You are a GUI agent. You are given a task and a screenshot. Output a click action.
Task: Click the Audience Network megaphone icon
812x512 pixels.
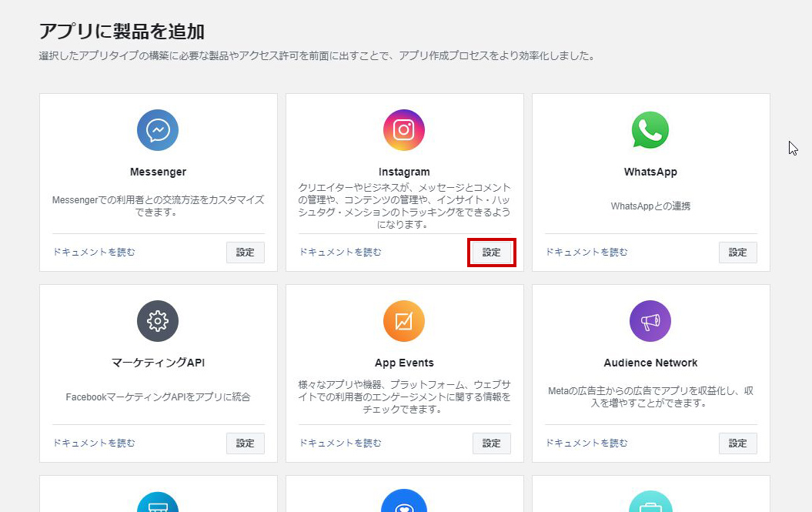click(650, 321)
